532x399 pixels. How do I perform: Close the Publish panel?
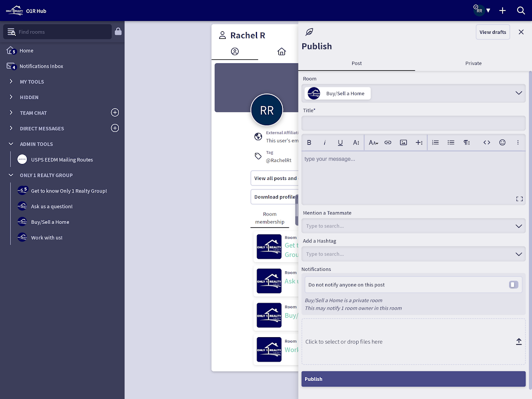click(521, 32)
